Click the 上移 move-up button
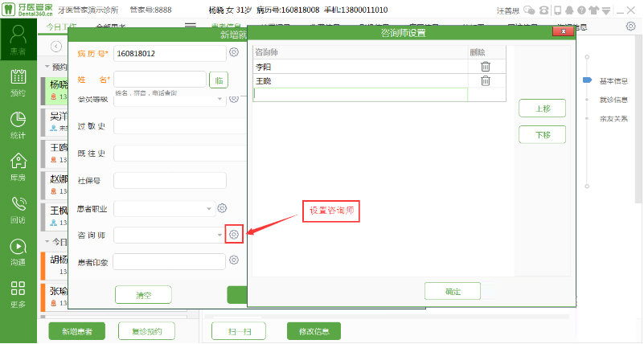 point(542,109)
